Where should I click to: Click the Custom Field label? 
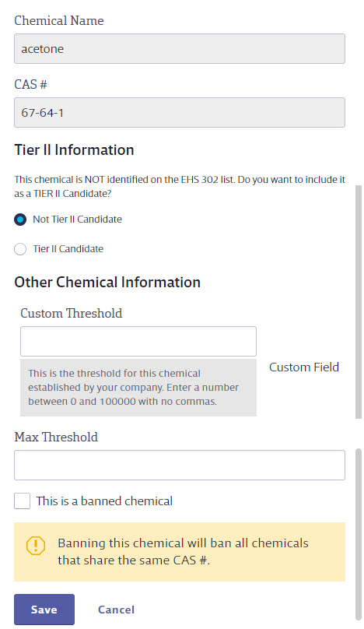coord(304,367)
